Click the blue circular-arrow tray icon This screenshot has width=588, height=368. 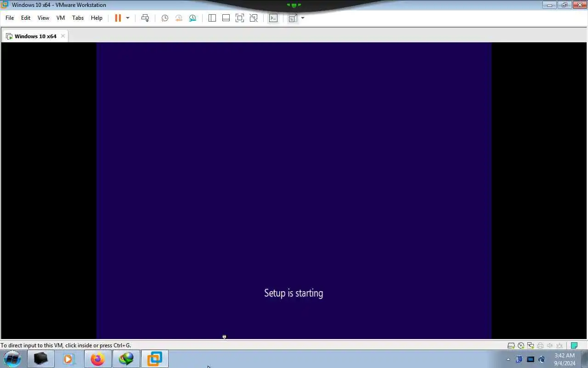tap(542, 359)
